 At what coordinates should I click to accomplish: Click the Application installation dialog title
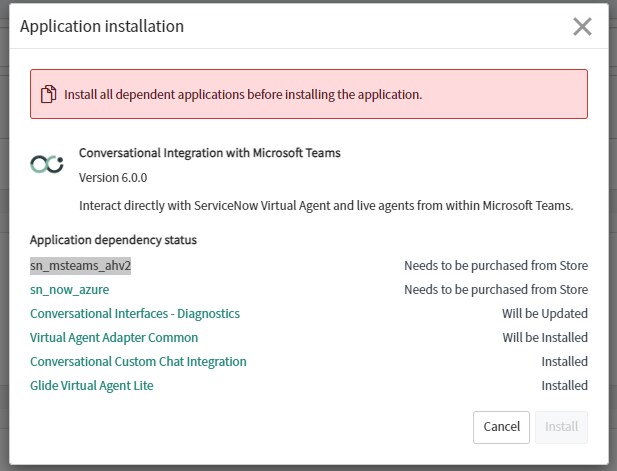pos(102,26)
